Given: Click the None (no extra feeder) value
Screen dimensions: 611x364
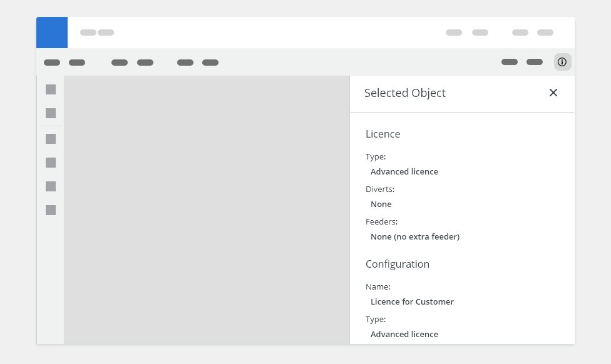Looking at the screenshot, I should pyautogui.click(x=415, y=236).
